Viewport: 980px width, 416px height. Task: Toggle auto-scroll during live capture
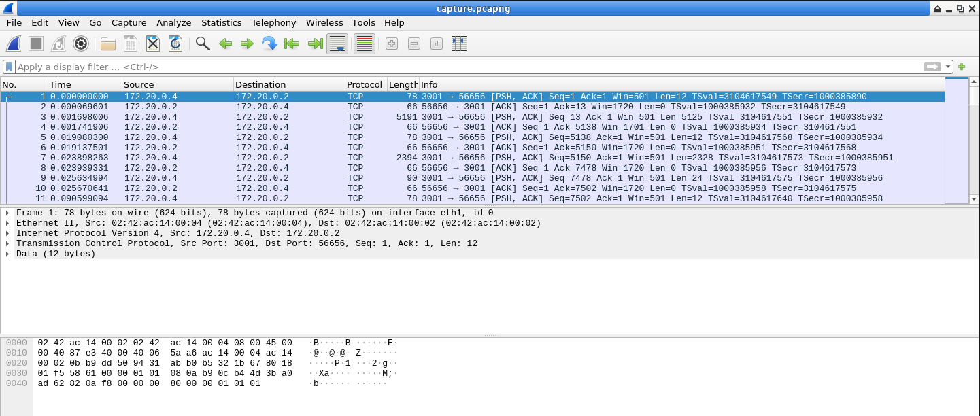337,43
